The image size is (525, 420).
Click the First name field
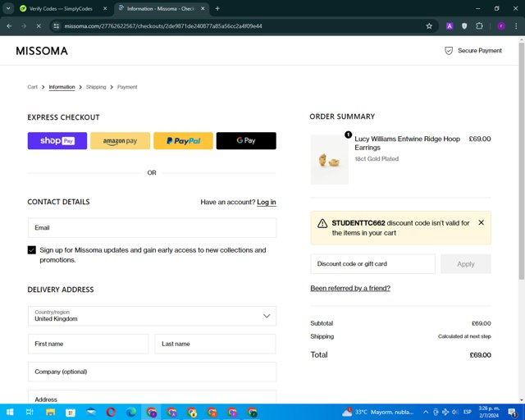click(88, 344)
